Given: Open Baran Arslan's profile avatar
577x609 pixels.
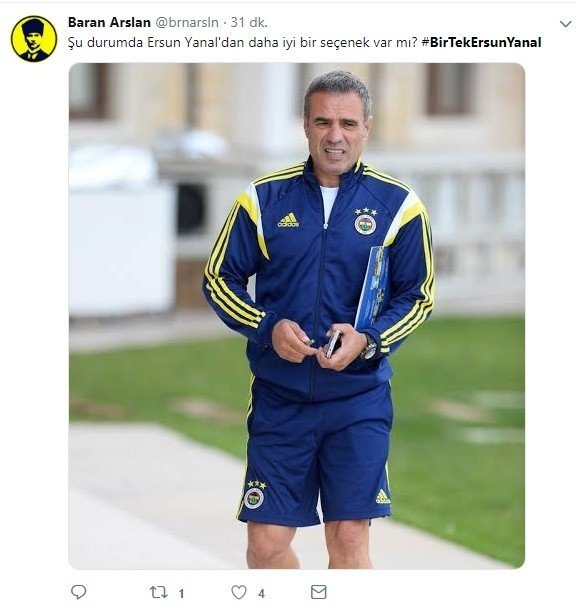Looking at the screenshot, I should [34, 38].
